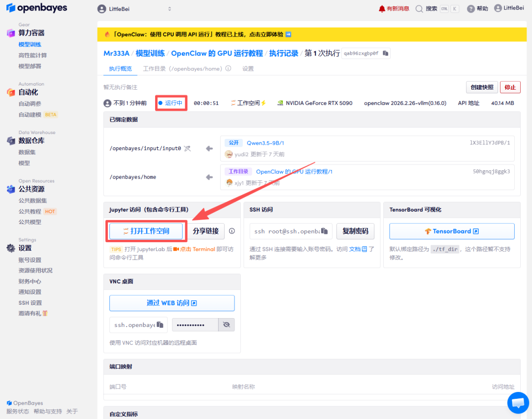The height and width of the screenshot is (419, 532).
Task: Open the TensorBoard button
Action: pyautogui.click(x=452, y=231)
